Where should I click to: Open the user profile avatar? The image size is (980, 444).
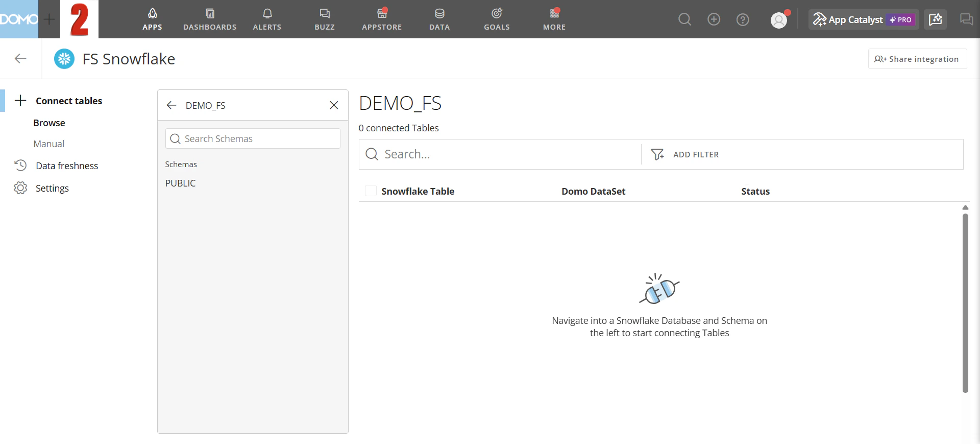(x=779, y=20)
